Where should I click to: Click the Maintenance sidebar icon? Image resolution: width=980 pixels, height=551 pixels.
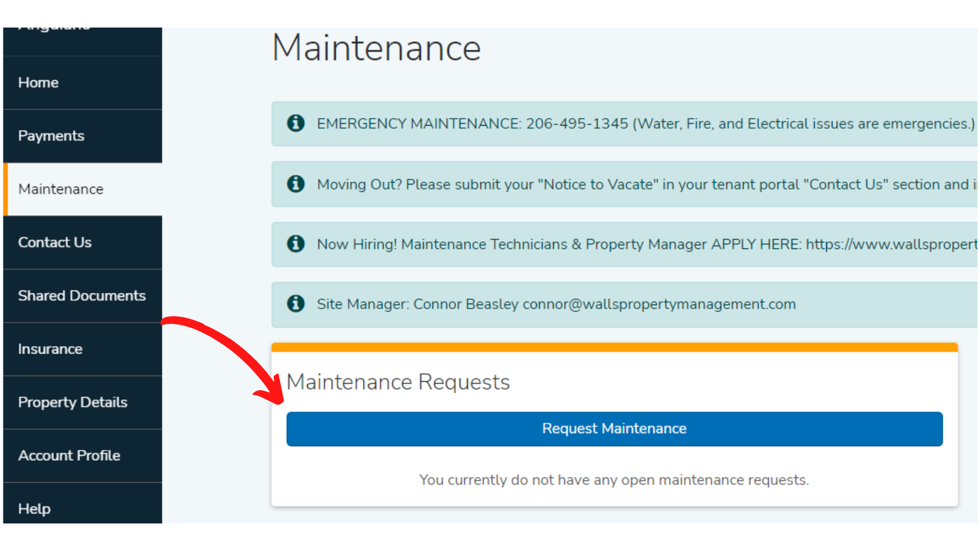click(x=82, y=188)
